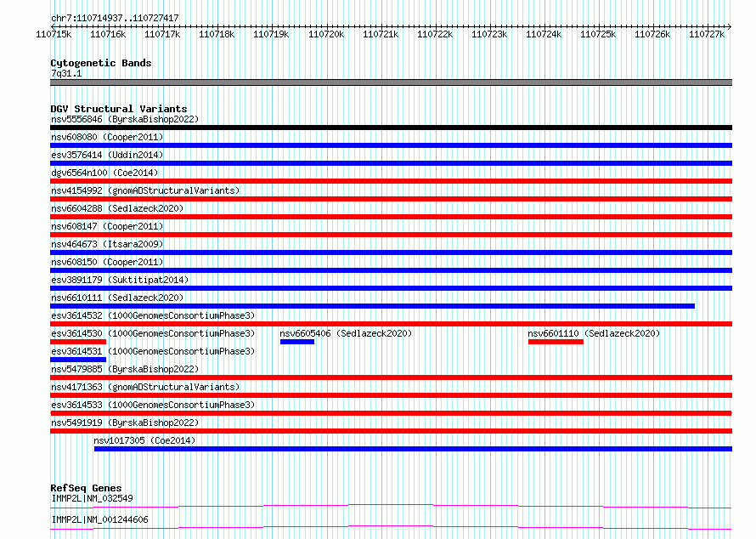Select nsv5491919 (ByrskaBishop2022) label
The image size is (756, 539).
click(125, 423)
